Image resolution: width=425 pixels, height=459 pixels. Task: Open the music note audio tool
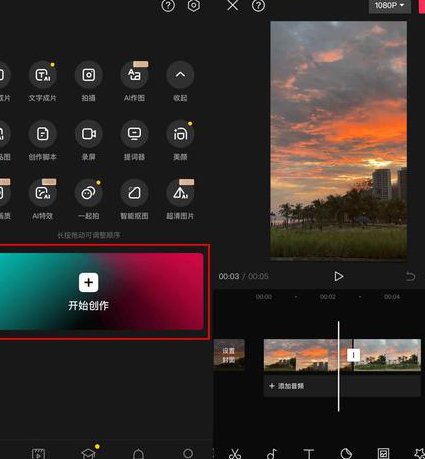(x=272, y=454)
